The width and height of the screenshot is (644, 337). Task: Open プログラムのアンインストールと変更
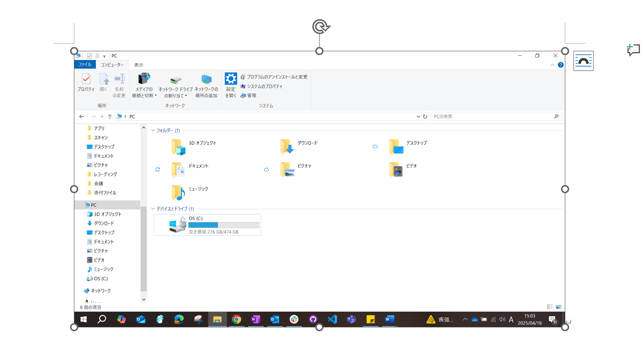(x=274, y=77)
